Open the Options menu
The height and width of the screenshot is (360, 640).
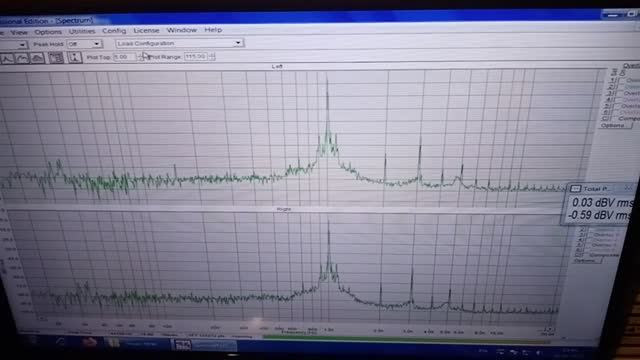48,32
